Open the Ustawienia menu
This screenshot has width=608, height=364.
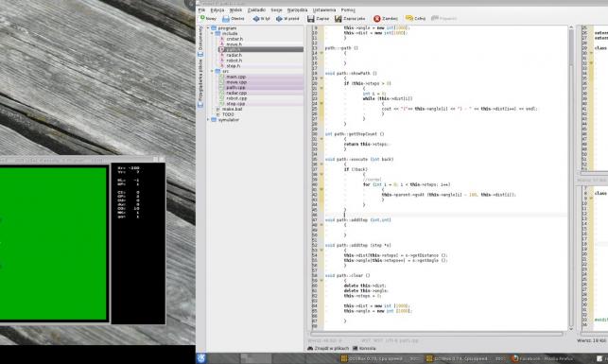point(324,10)
